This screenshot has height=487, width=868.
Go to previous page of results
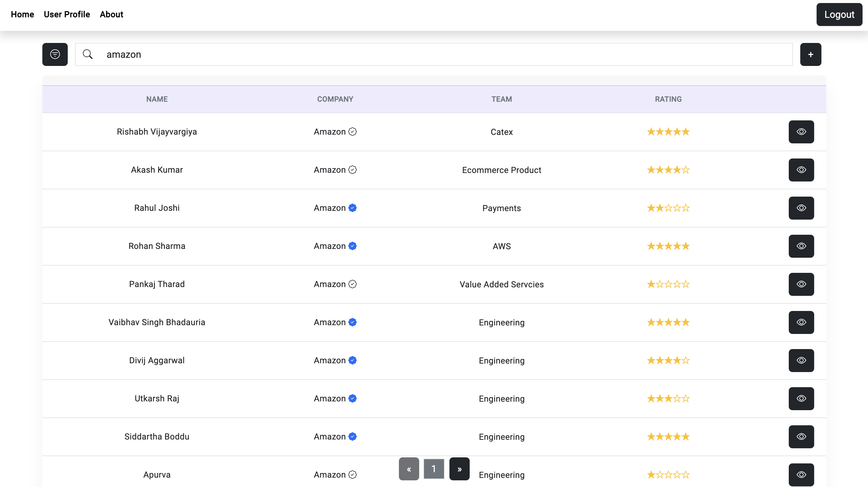pos(409,469)
